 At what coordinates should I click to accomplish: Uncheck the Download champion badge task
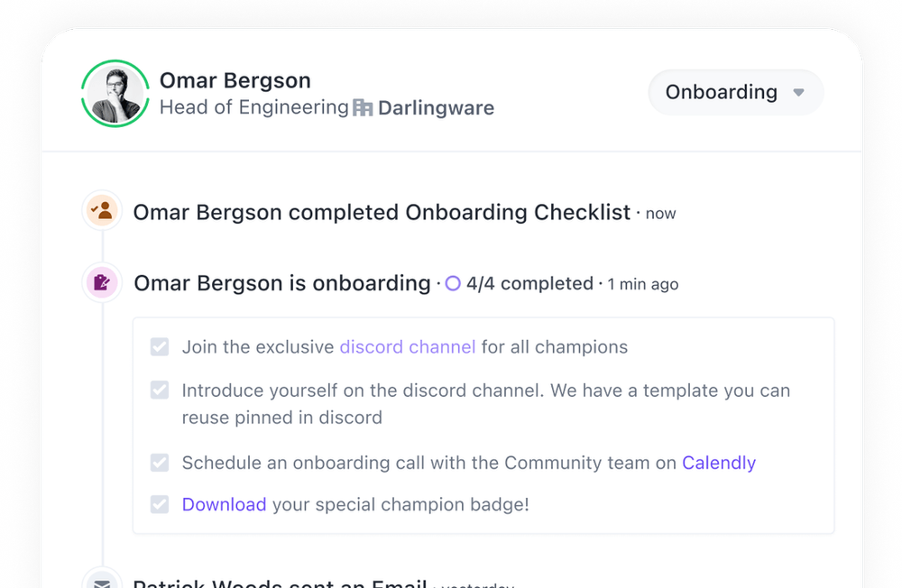pos(160,504)
